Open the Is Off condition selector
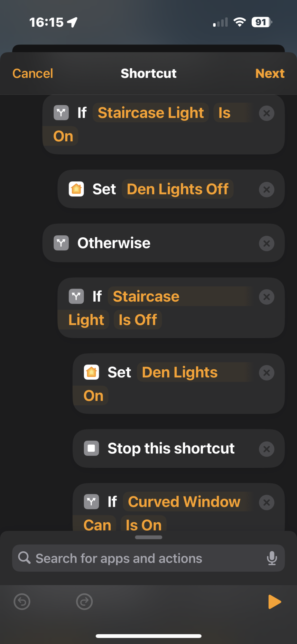Image resolution: width=297 pixels, height=644 pixels. [x=138, y=320]
